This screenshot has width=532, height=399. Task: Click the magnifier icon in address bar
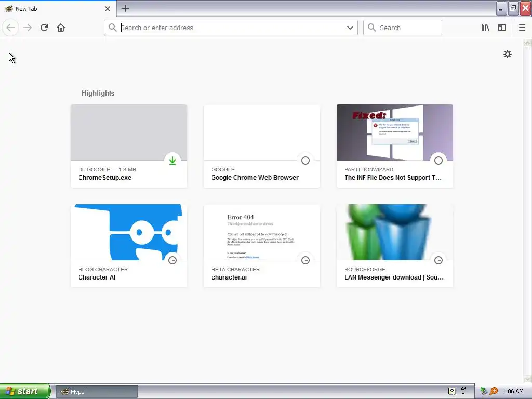112,28
